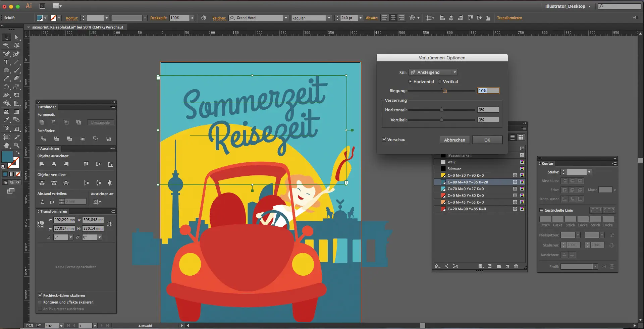This screenshot has width=644, height=329.
Task: Check 'Konturen und Effekte skalieren'
Action: [40, 302]
